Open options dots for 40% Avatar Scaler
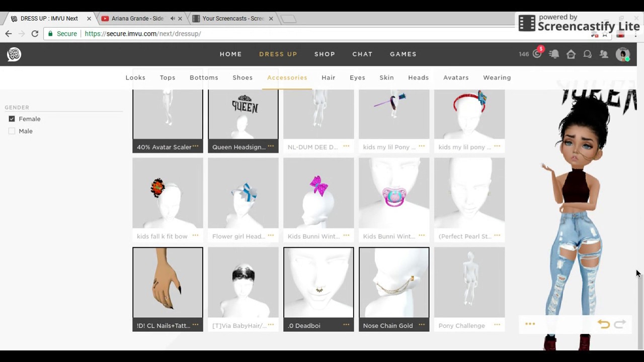Screen dimensions: 644x362 point(195,146)
